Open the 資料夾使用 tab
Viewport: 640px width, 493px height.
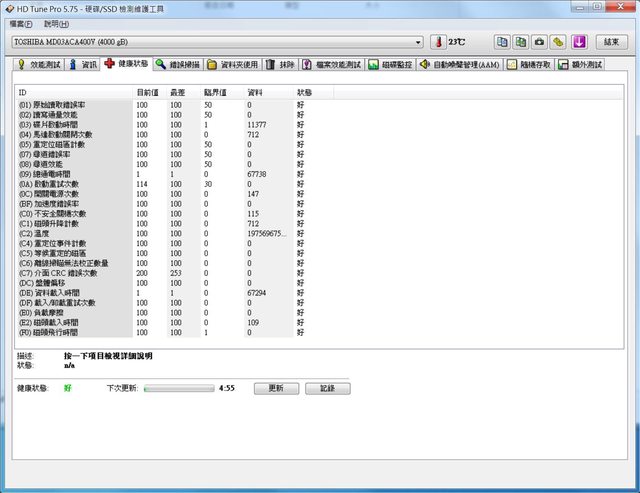tap(232, 64)
